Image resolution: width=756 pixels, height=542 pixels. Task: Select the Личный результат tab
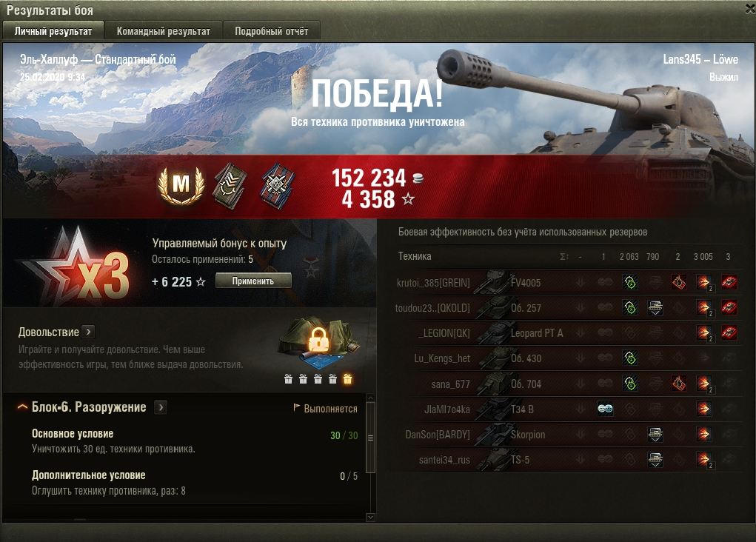[x=53, y=31]
